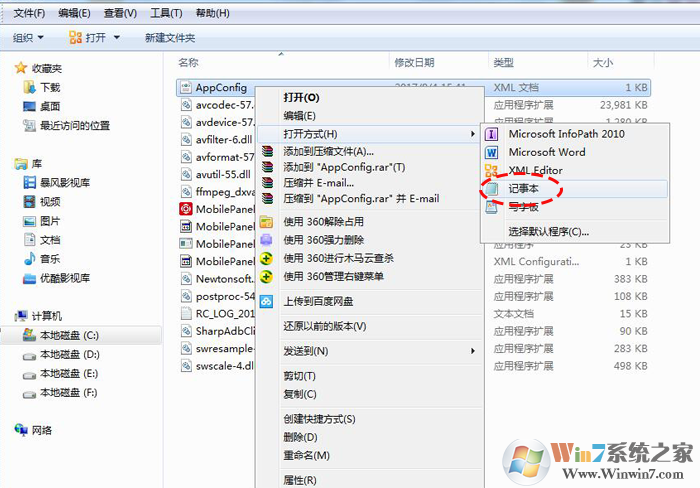Choose 编辑(E) in the context menu
Viewport: 700px width, 488px height.
300,116
